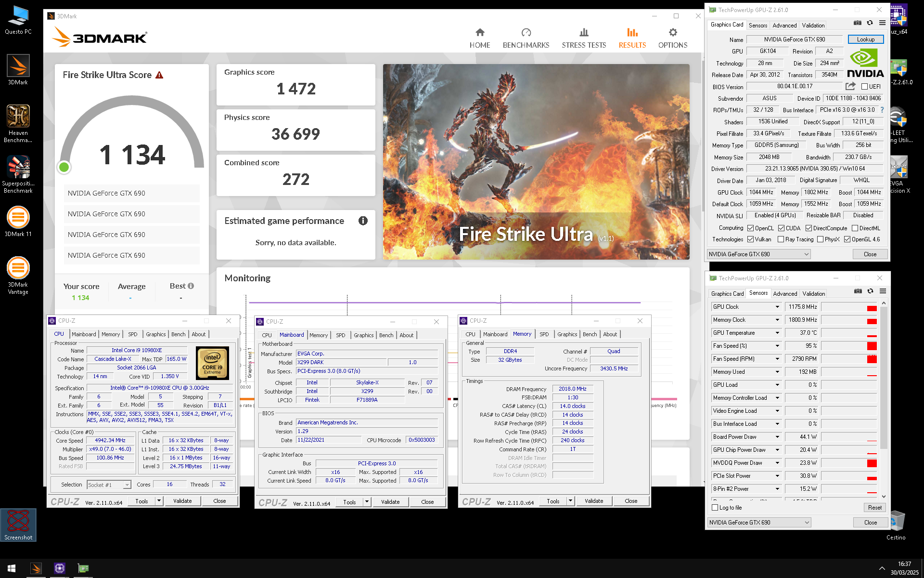Click warning icon beside Fire Strike Ultra Score
Image resolution: width=924 pixels, height=578 pixels.
[x=159, y=75]
